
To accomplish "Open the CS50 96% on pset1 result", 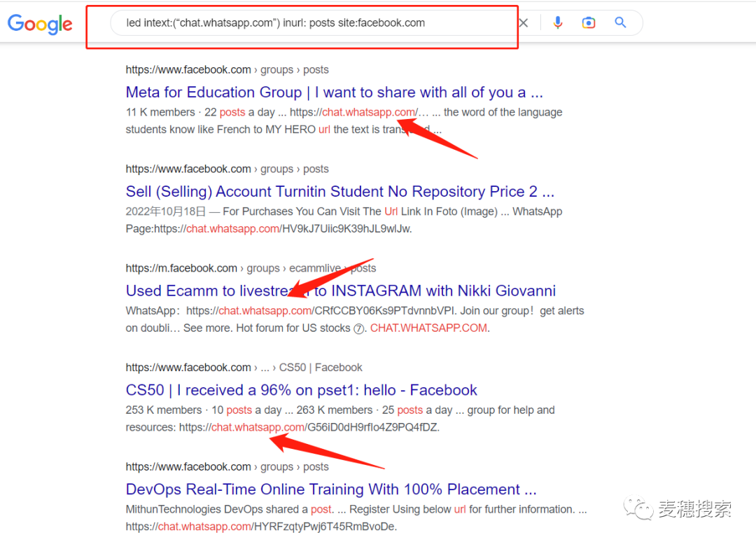I will click(x=301, y=390).
